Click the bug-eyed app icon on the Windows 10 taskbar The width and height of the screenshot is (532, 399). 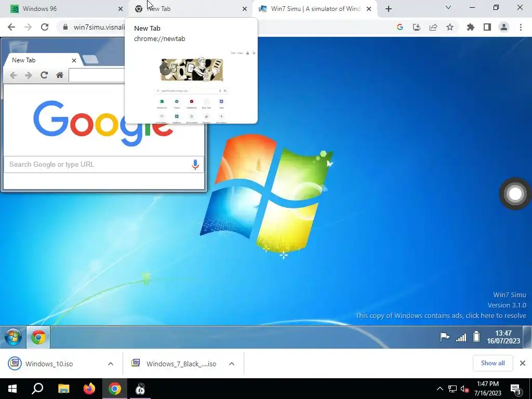(140, 389)
